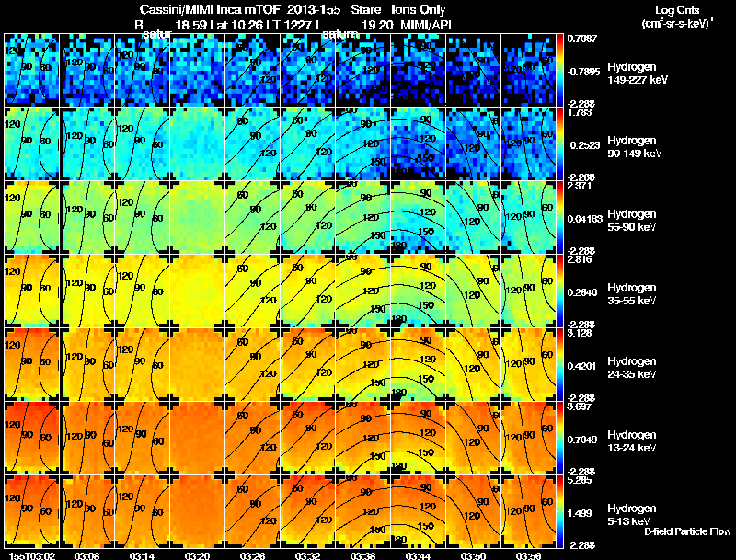Click the 03:26 time axis label
736x560 pixels.
pos(252,555)
